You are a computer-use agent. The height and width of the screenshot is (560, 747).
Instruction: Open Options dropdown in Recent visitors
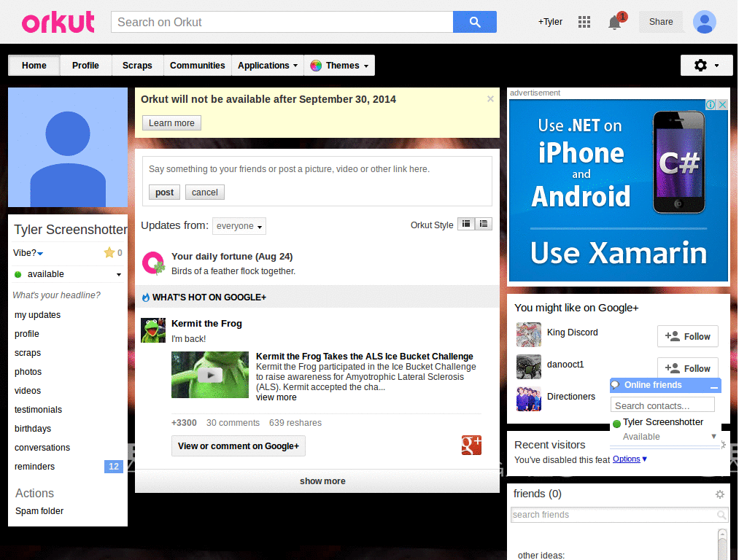tap(630, 459)
